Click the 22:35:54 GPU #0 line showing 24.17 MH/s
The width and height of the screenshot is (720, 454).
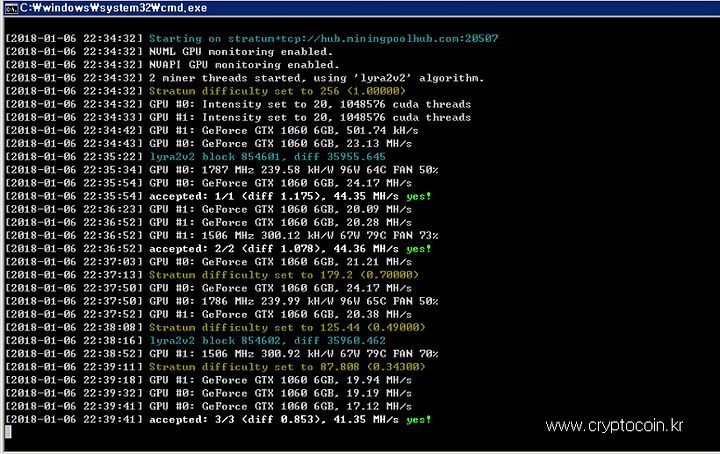coord(208,183)
